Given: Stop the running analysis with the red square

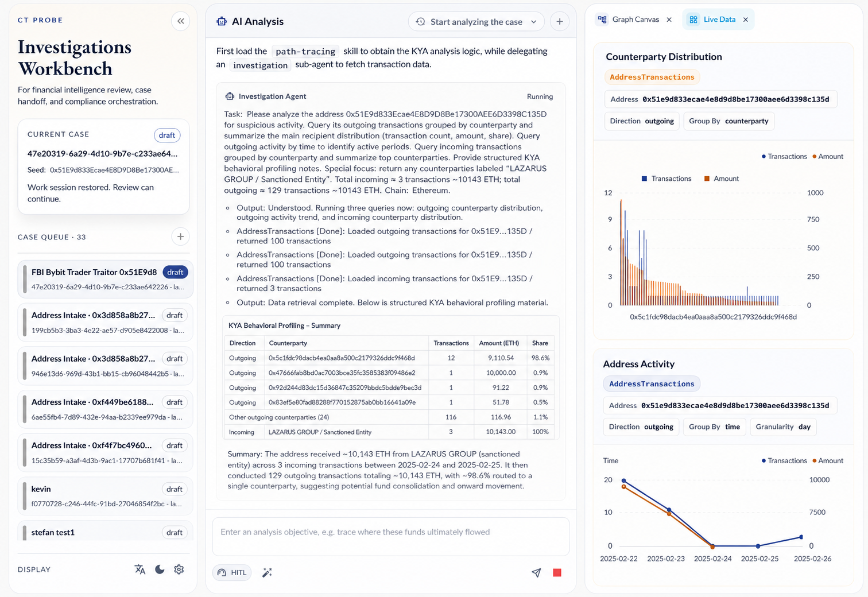Looking at the screenshot, I should point(557,572).
